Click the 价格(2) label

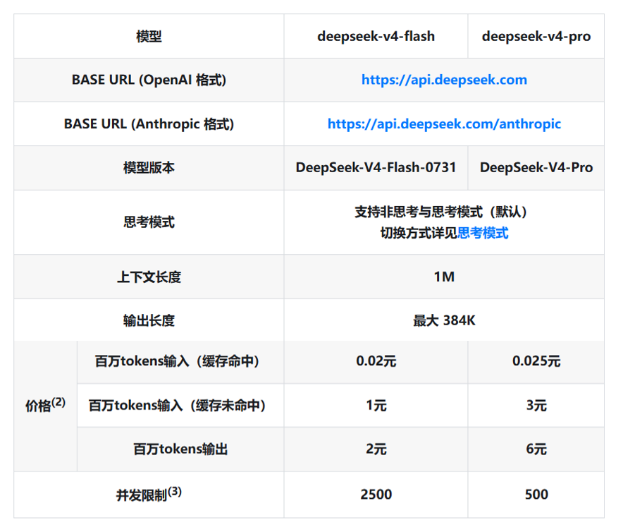point(45,405)
